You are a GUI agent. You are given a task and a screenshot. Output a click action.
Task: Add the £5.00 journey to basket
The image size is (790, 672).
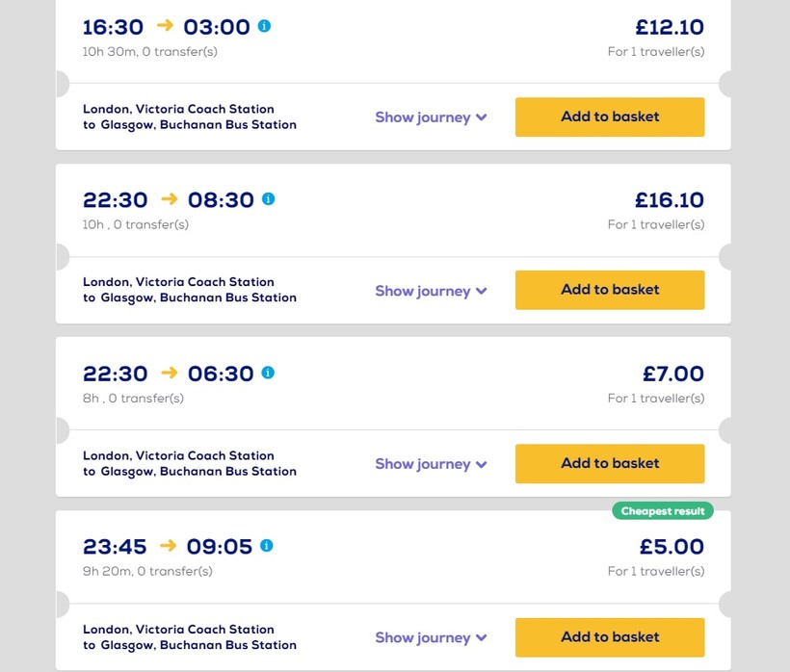(610, 636)
